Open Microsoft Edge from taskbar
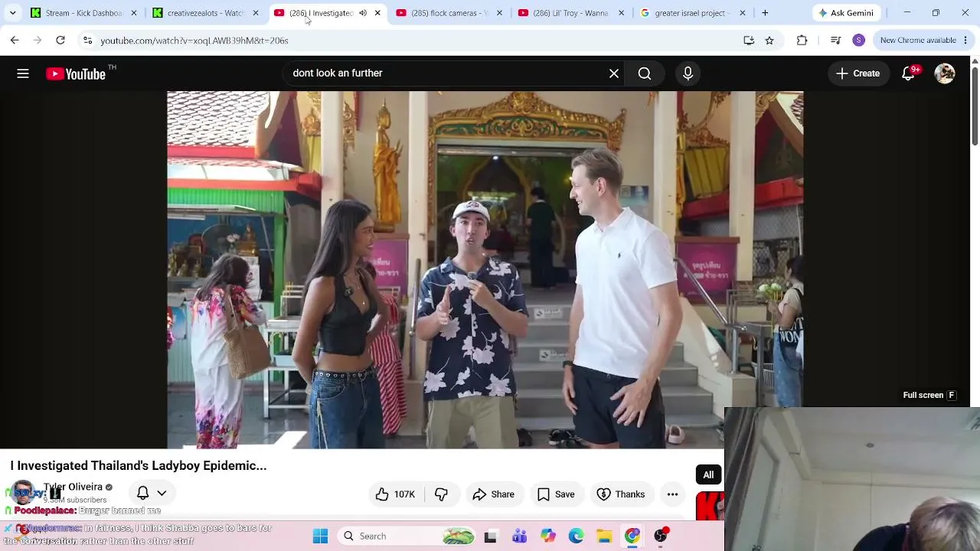This screenshot has height=551, width=980. (576, 536)
